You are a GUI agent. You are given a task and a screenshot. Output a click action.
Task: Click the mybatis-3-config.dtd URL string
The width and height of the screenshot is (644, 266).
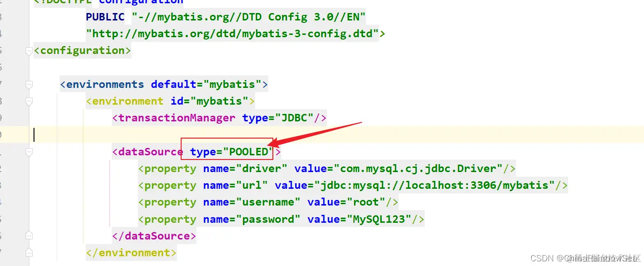232,34
